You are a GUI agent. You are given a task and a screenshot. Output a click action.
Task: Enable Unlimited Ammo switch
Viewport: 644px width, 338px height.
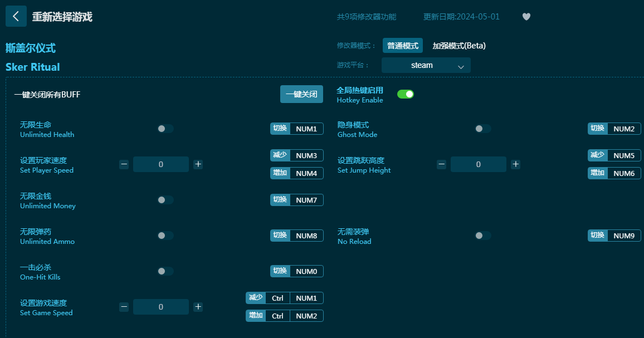point(165,236)
